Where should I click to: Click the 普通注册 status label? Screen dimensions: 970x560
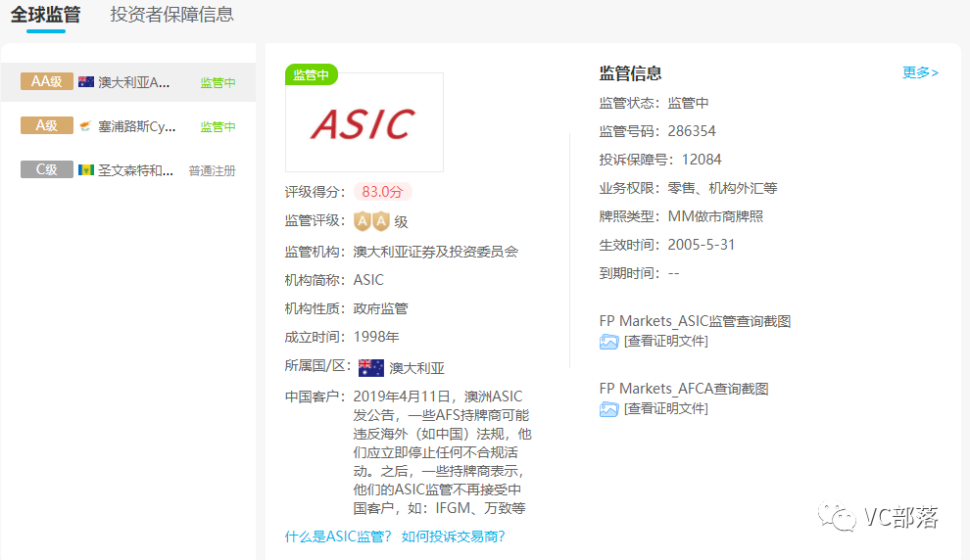click(x=213, y=170)
